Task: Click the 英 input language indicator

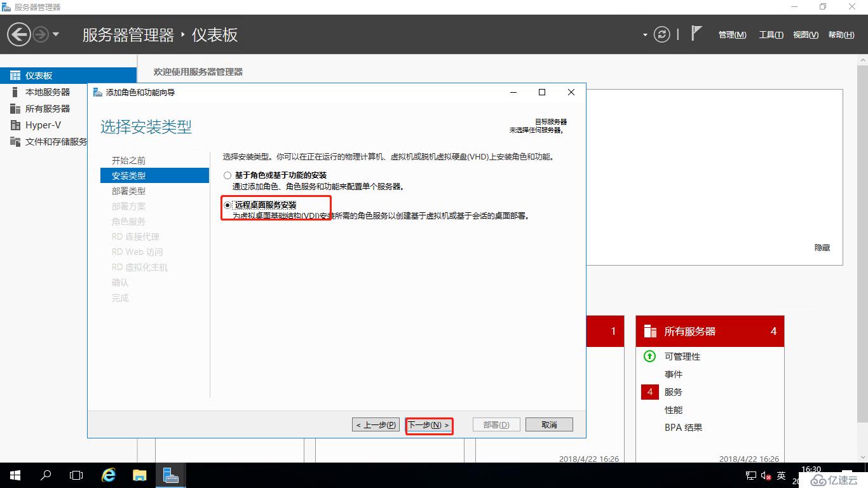Action: pyautogui.click(x=781, y=476)
